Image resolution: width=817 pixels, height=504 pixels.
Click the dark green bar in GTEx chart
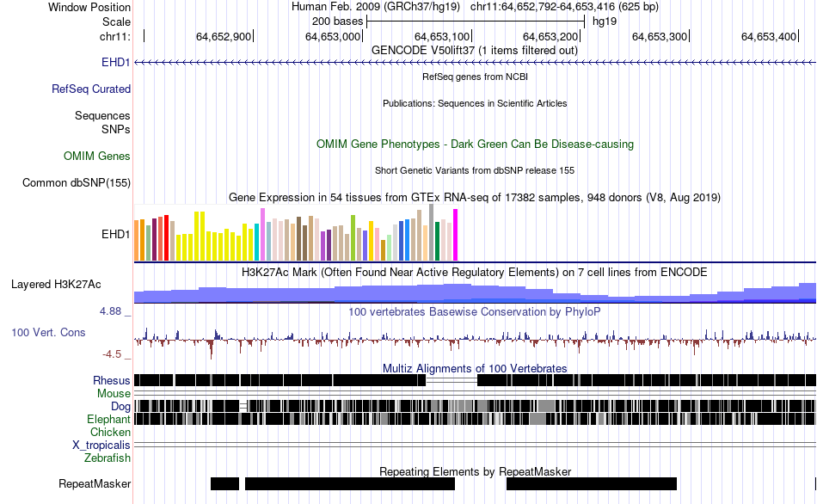438,242
